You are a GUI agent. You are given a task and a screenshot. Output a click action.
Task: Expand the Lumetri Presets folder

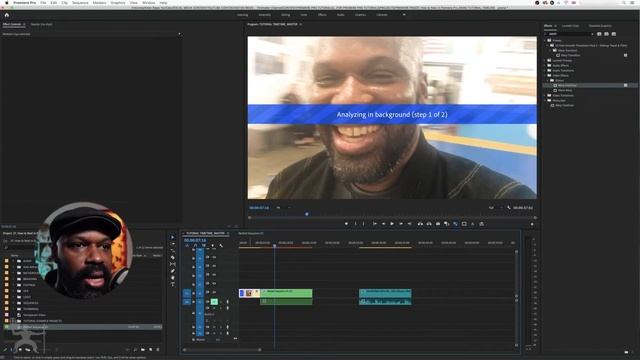click(x=545, y=60)
